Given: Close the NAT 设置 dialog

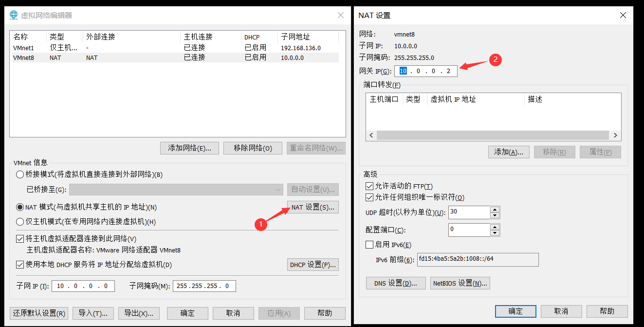Looking at the screenshot, I should click(x=623, y=15).
